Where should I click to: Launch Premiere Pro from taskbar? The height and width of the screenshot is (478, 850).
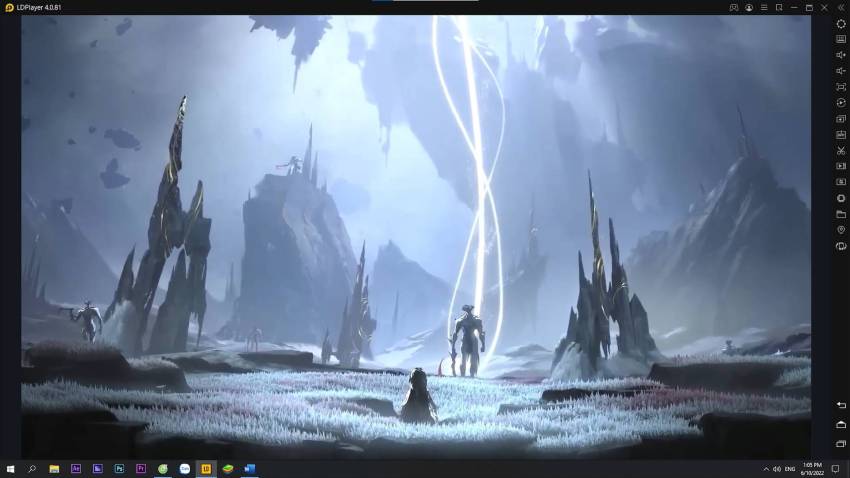click(x=141, y=469)
